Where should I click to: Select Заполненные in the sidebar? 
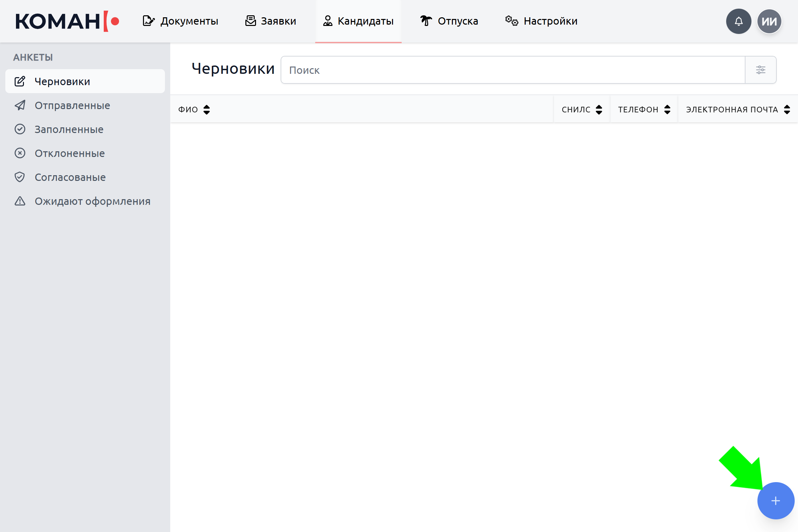tap(85, 129)
